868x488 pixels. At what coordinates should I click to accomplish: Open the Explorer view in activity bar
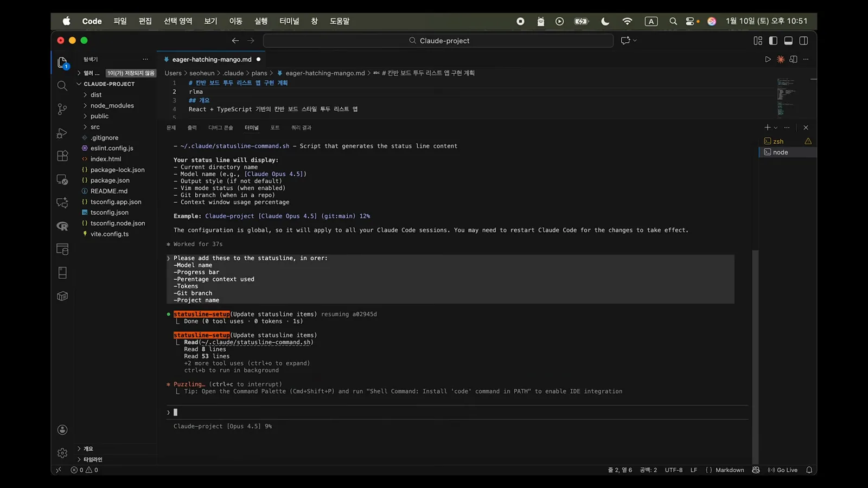[x=62, y=62]
